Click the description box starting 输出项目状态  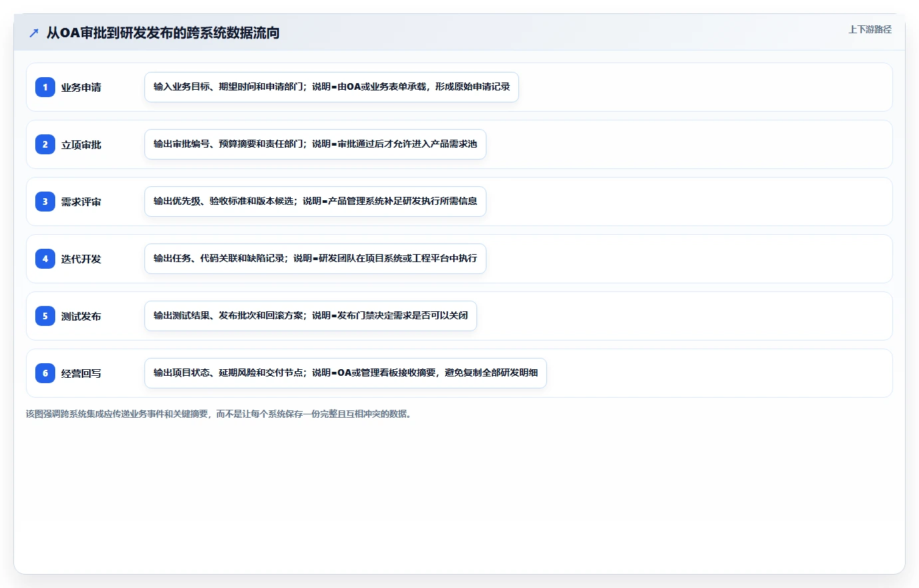(345, 373)
